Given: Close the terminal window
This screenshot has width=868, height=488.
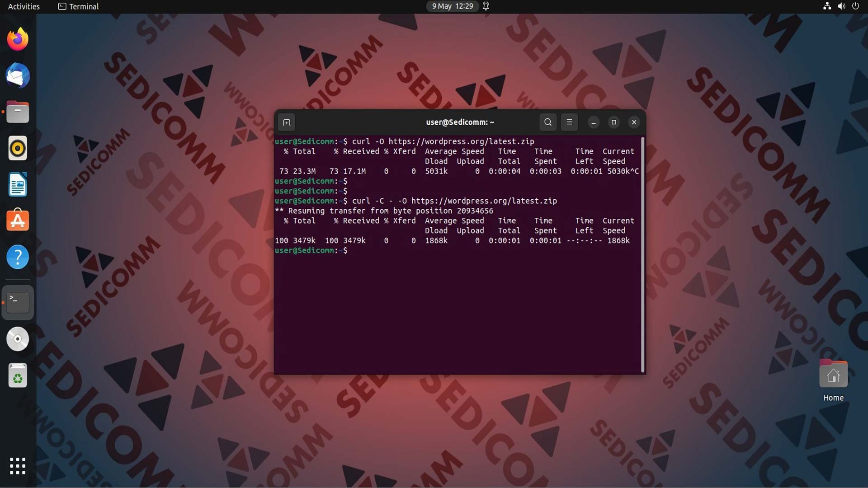Looking at the screenshot, I should coord(634,122).
